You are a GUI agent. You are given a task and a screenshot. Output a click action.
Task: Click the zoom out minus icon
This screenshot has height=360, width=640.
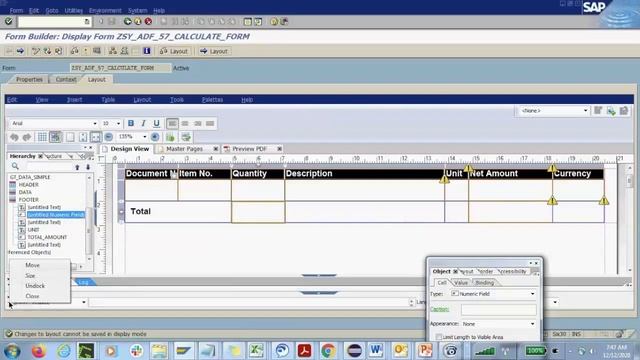click(109, 137)
